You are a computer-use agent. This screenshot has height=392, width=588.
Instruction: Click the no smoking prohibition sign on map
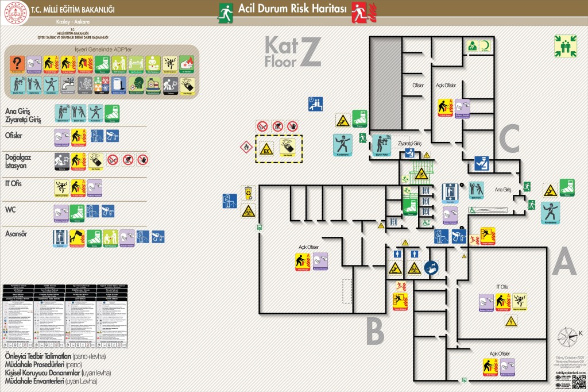[262, 125]
